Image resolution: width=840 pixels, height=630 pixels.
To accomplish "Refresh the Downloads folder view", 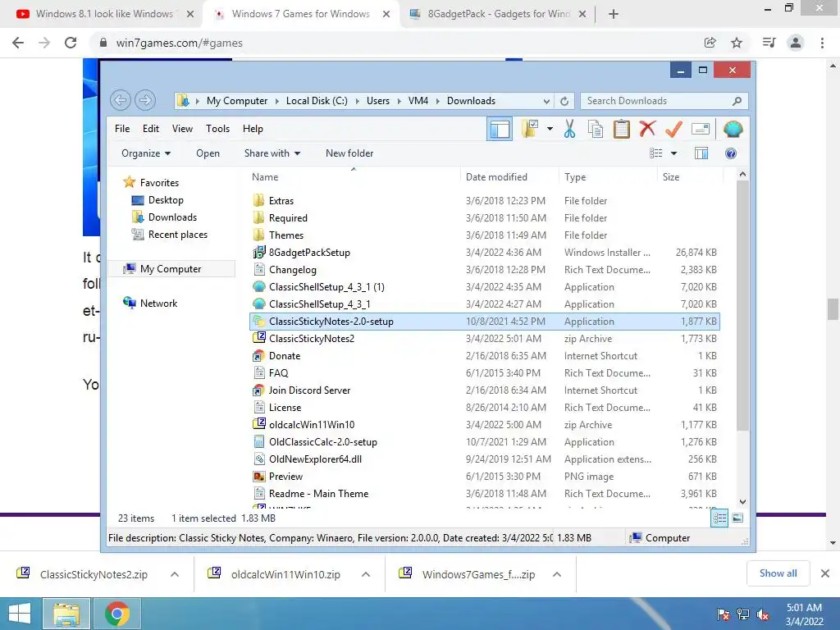I will point(564,101).
